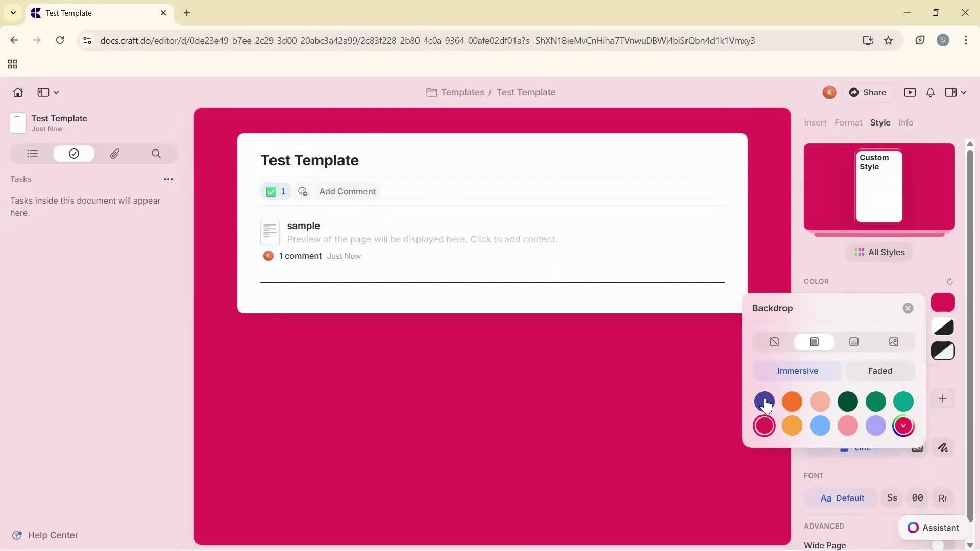Check the task checkbox in the document

[x=271, y=191]
